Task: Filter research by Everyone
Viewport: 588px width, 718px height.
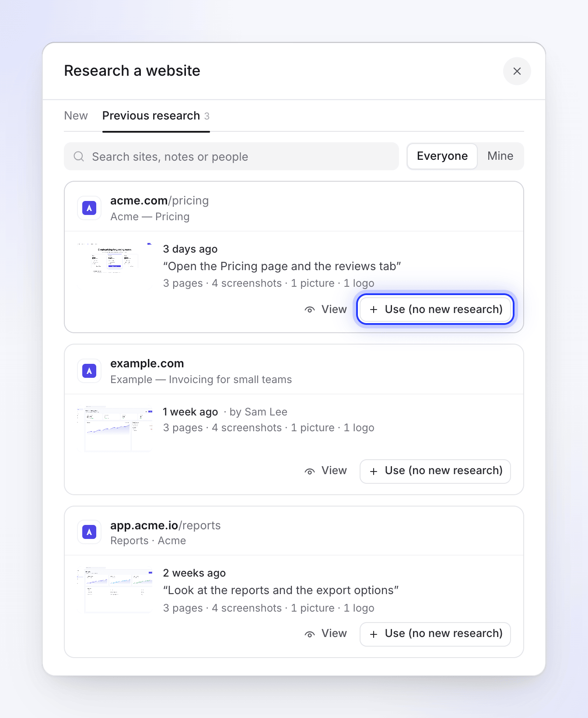Action: point(442,156)
